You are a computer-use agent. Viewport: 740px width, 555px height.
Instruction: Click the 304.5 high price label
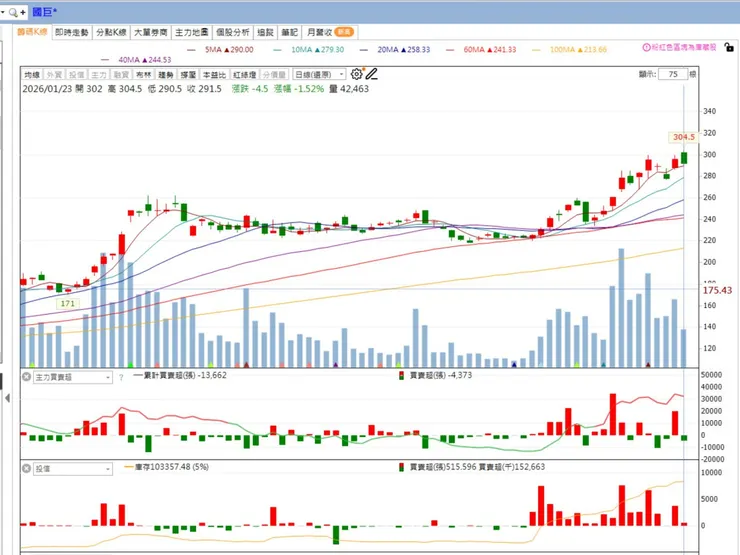pos(683,137)
